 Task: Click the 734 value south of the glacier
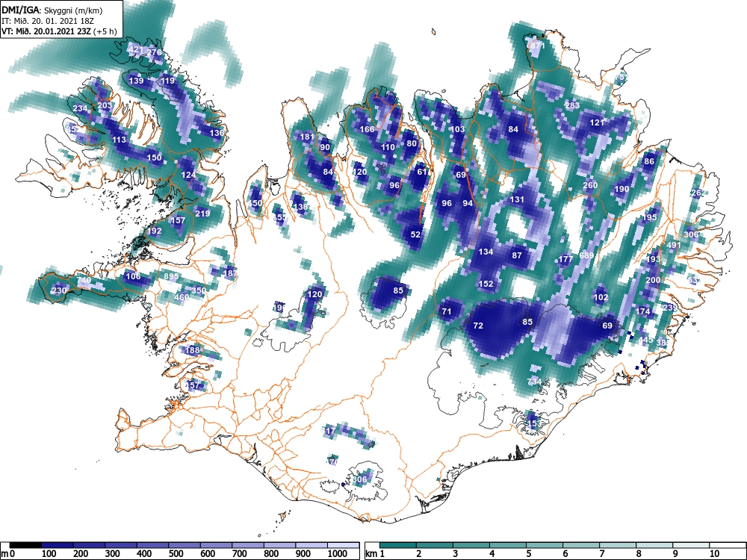(x=535, y=382)
